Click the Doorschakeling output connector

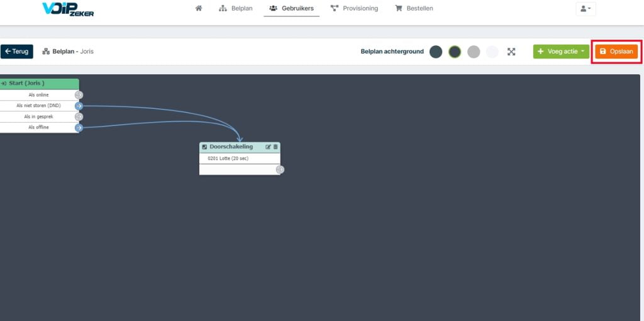tap(280, 170)
